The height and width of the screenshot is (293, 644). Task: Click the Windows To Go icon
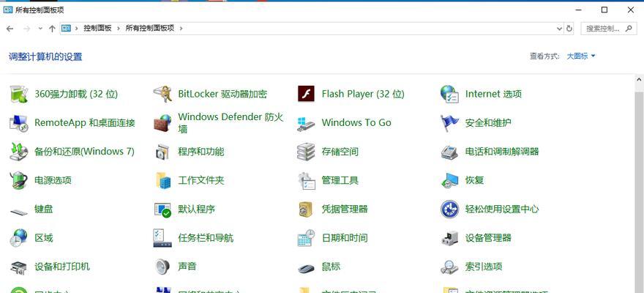306,123
